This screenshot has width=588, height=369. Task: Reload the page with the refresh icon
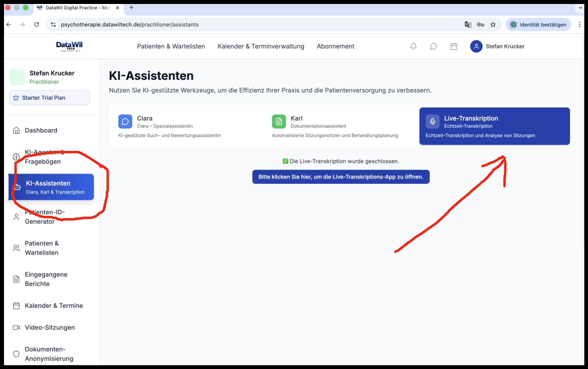[x=36, y=25]
